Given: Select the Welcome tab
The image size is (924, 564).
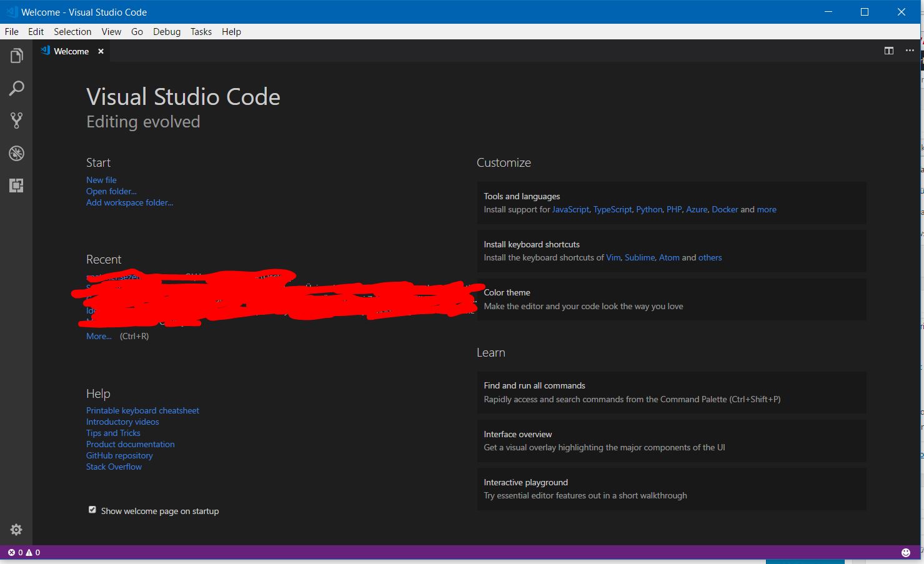Looking at the screenshot, I should 72,51.
